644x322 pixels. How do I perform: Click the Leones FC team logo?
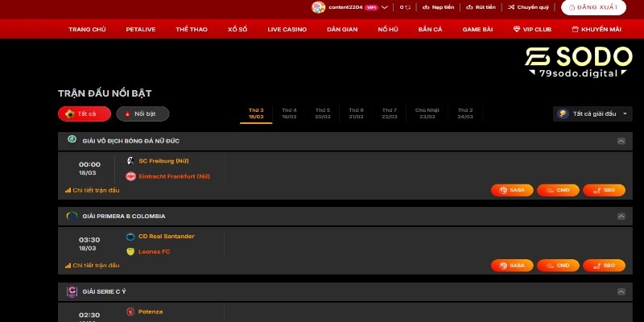[130, 251]
